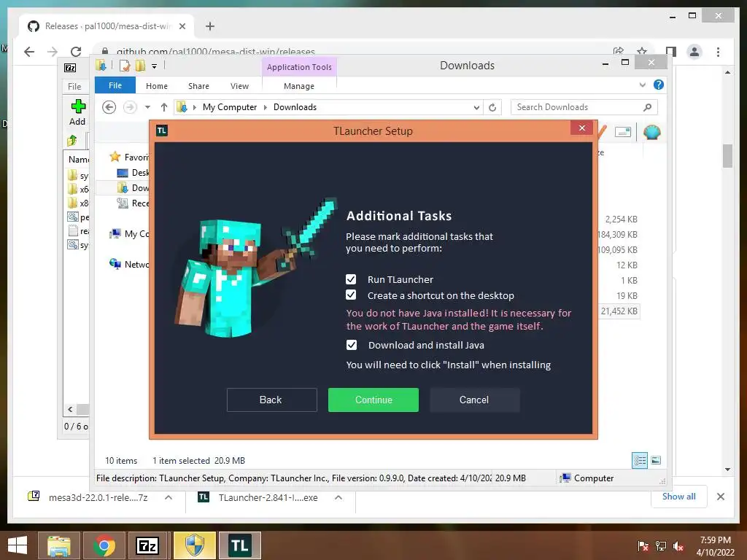This screenshot has width=747, height=560.
Task: Select Network in the navigation pane
Action: [x=128, y=264]
